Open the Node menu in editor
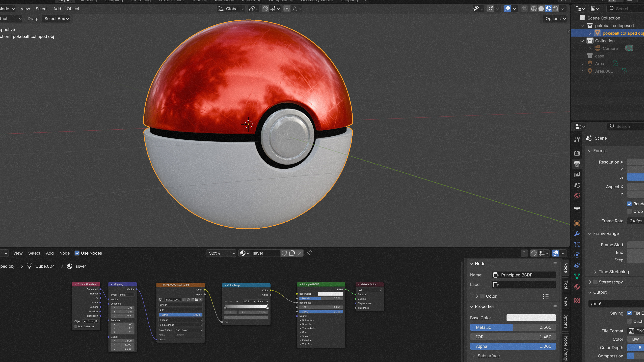Image resolution: width=644 pixels, height=362 pixels. click(64, 253)
